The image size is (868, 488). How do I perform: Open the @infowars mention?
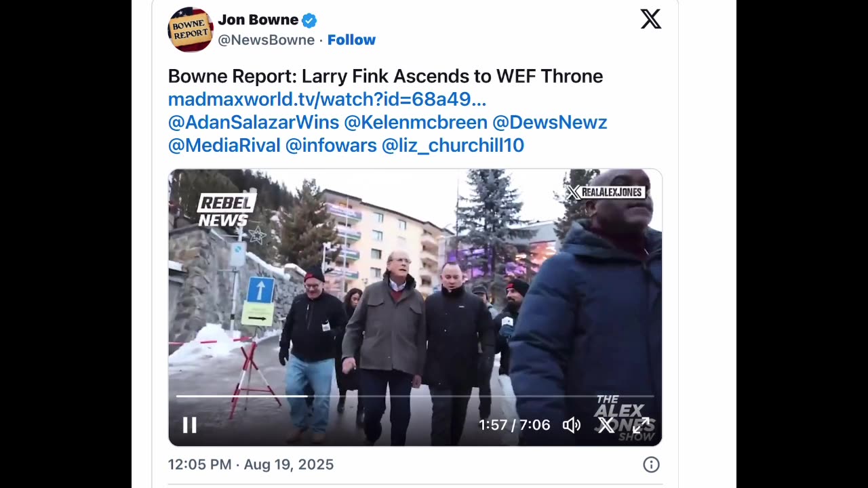[x=331, y=146]
